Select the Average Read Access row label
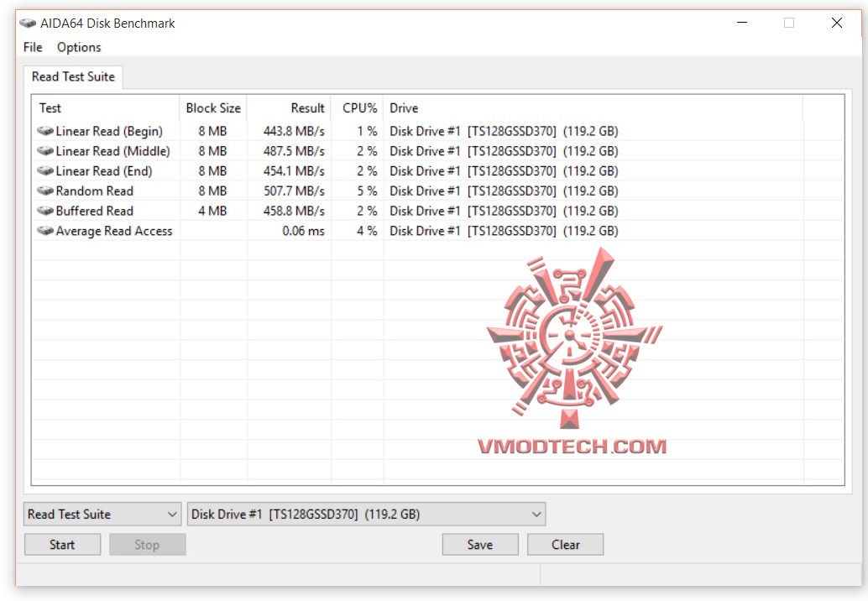868x601 pixels. point(114,232)
